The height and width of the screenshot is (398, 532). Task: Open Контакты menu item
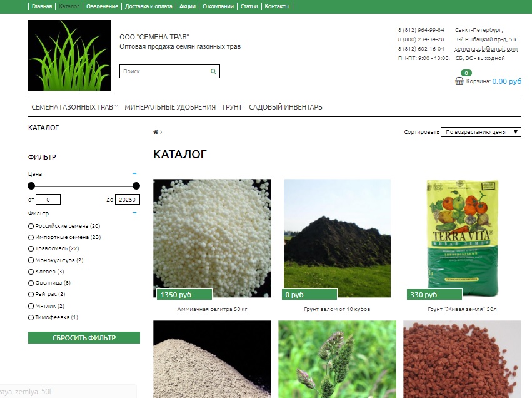point(277,6)
